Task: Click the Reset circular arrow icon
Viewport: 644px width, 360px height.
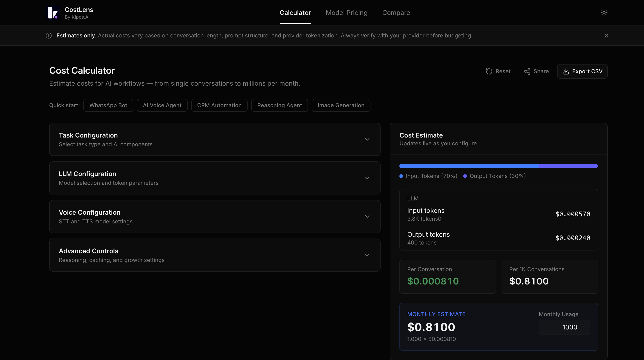Action: click(x=489, y=71)
